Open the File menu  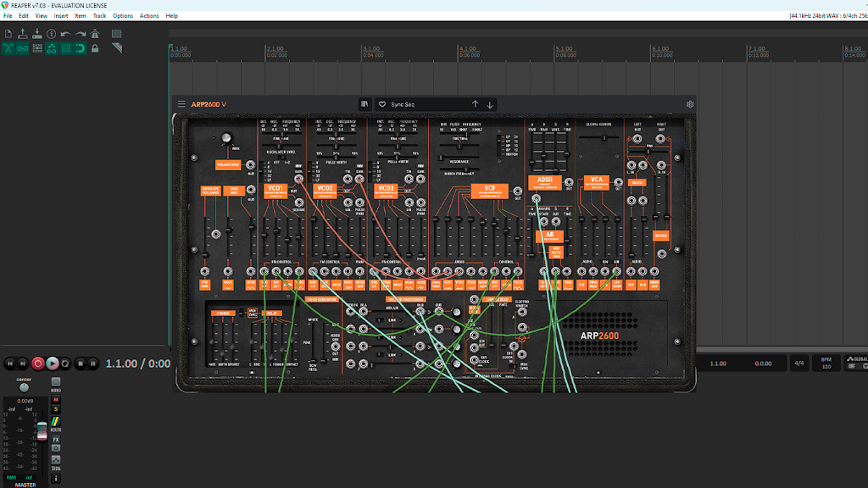(x=8, y=16)
